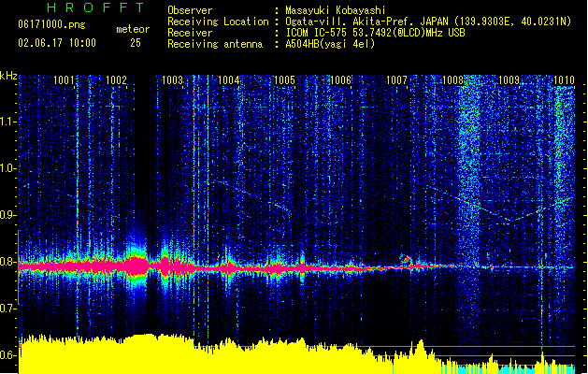Click the kHz axis unit label
Screen dimensions: 588x374
click(8, 76)
